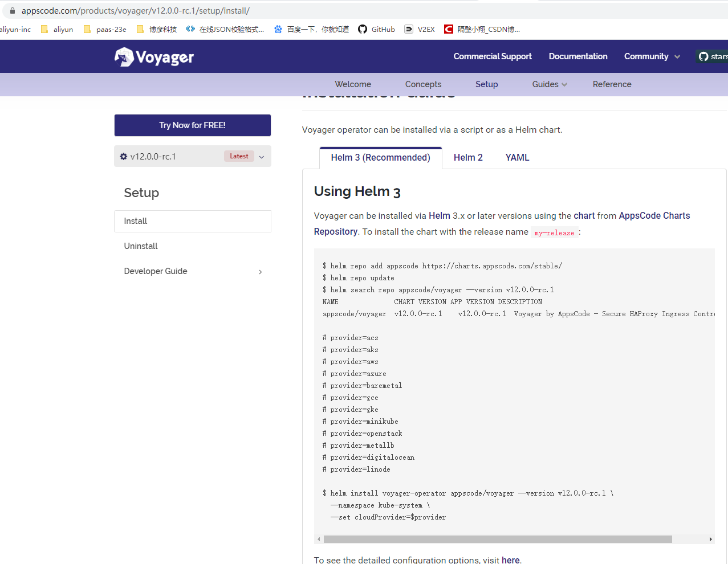Open the 在线JSON校验格式 bookmark

[225, 29]
